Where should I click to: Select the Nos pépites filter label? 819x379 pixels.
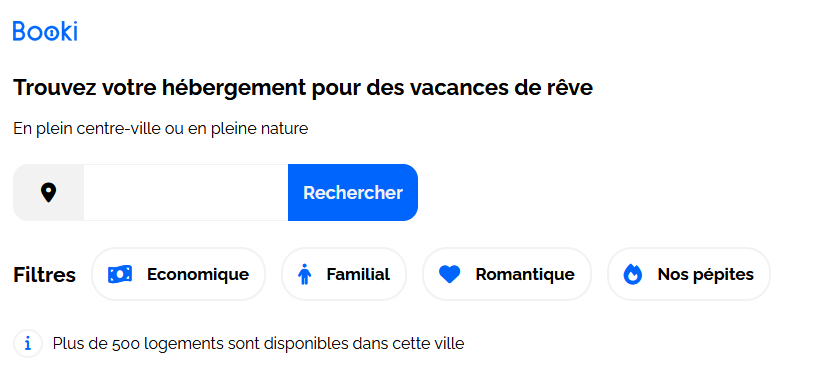pos(705,274)
